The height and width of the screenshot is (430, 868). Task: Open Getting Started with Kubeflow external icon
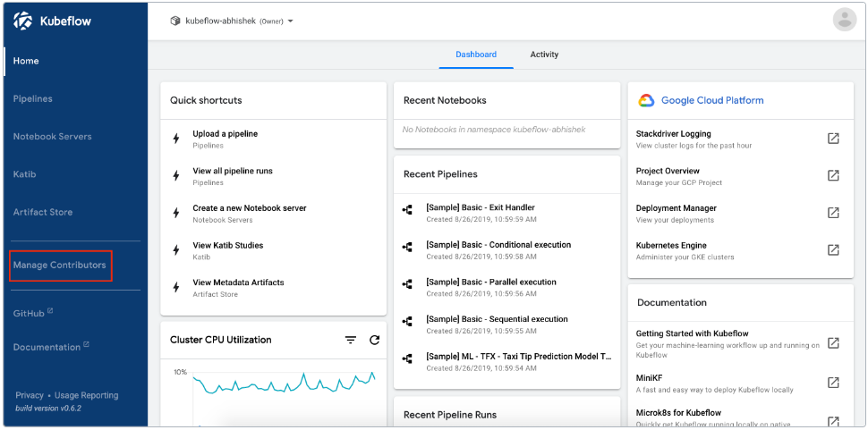(832, 343)
